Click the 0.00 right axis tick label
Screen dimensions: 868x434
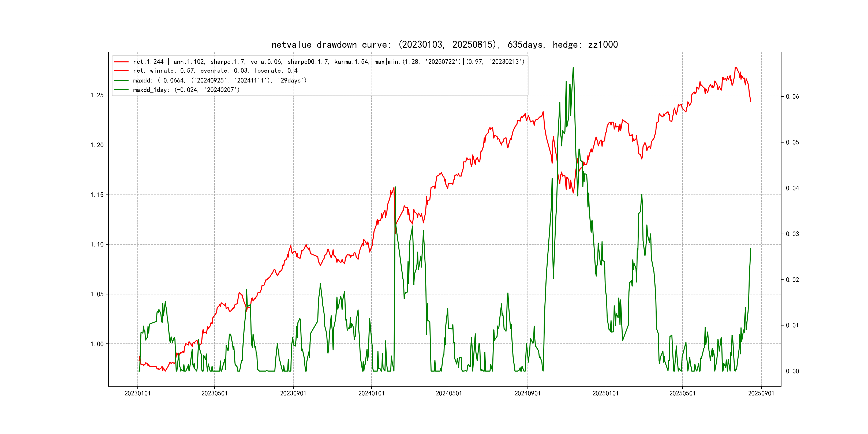tap(792, 371)
